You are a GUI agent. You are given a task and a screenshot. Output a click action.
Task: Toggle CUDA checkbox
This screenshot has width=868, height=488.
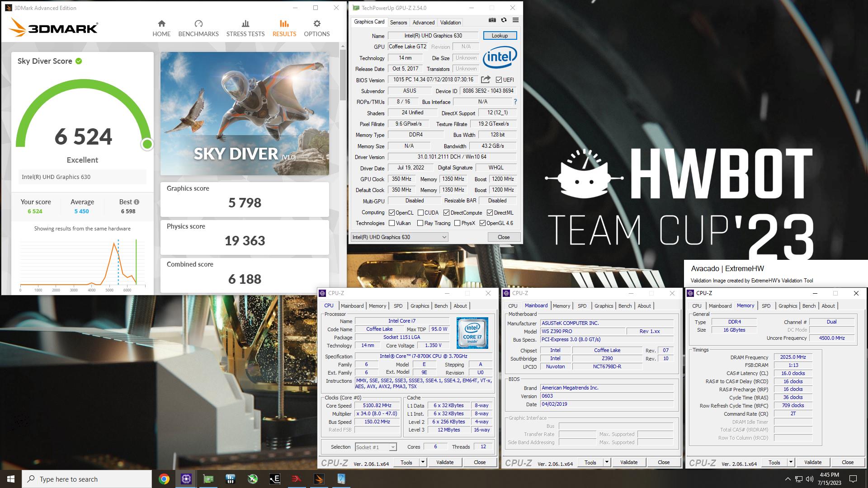420,212
